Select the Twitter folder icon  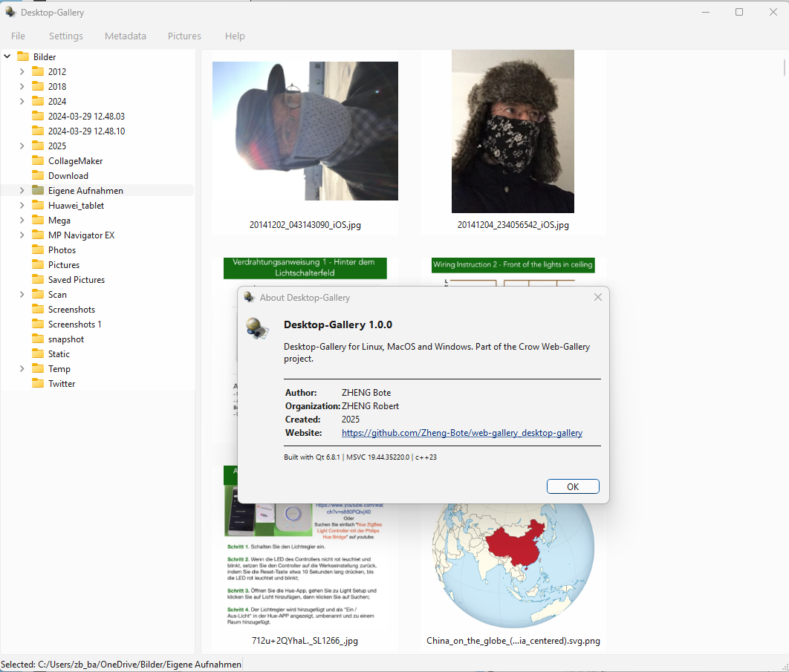pyautogui.click(x=38, y=383)
